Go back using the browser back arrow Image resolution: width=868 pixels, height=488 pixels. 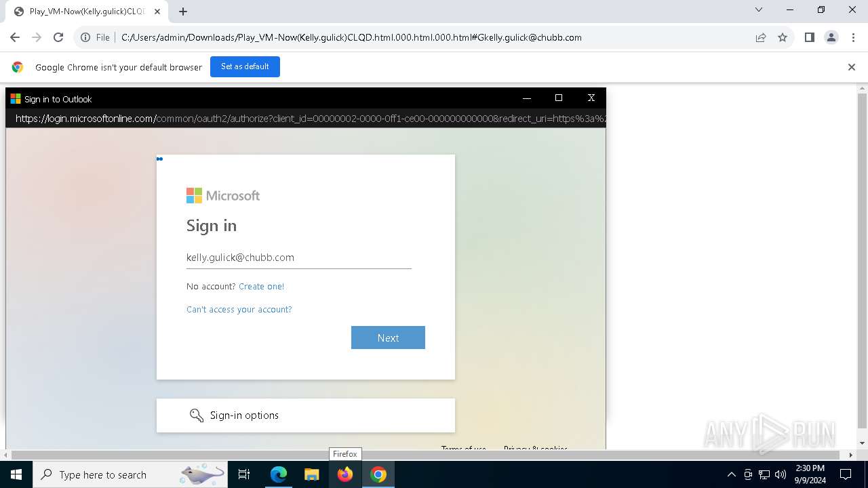pos(15,37)
